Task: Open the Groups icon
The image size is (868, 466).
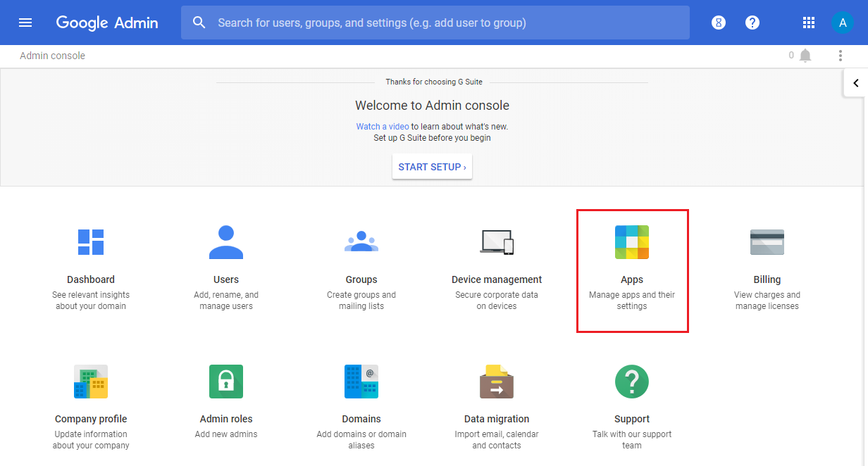Action: [x=361, y=242]
